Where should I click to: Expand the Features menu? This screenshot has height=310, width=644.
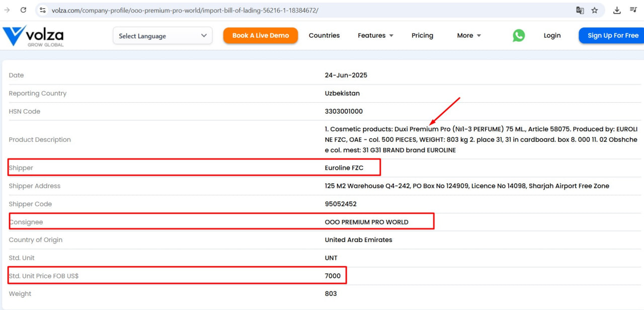(x=375, y=36)
